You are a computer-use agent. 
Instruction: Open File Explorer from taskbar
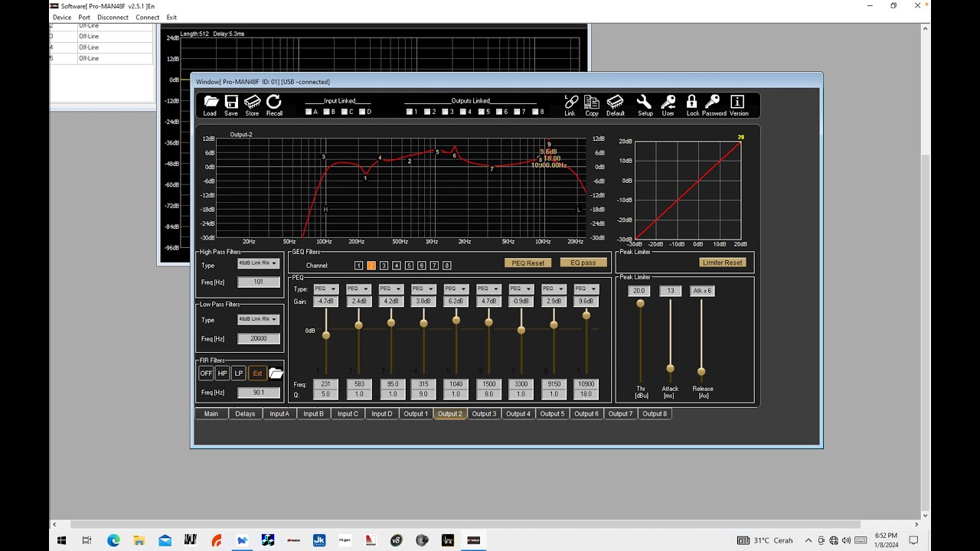[x=139, y=540]
